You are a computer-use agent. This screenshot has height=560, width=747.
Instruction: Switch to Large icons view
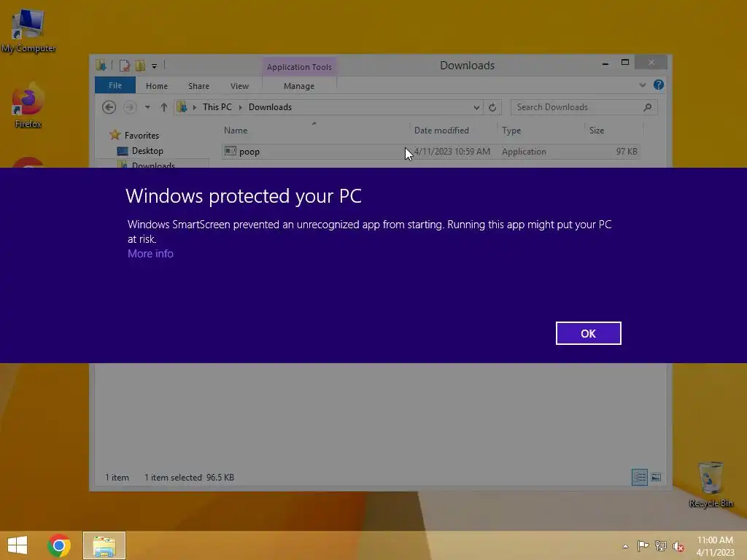[x=656, y=477]
